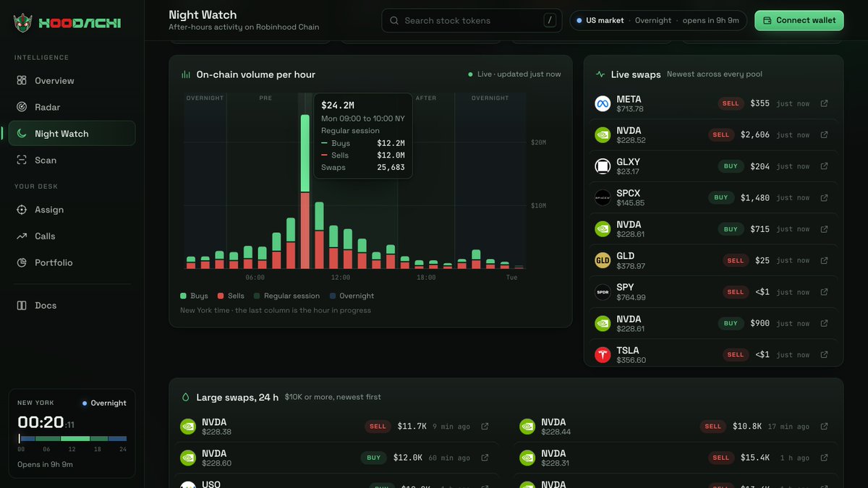
Task: Click the GLXY token logo
Action: (x=603, y=166)
